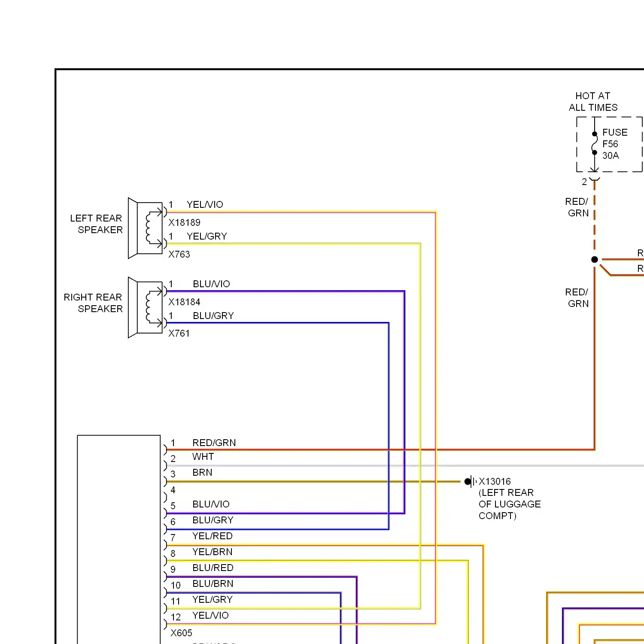
Task: Select the HOT AT ALL TIMES label
Action: pos(593,102)
